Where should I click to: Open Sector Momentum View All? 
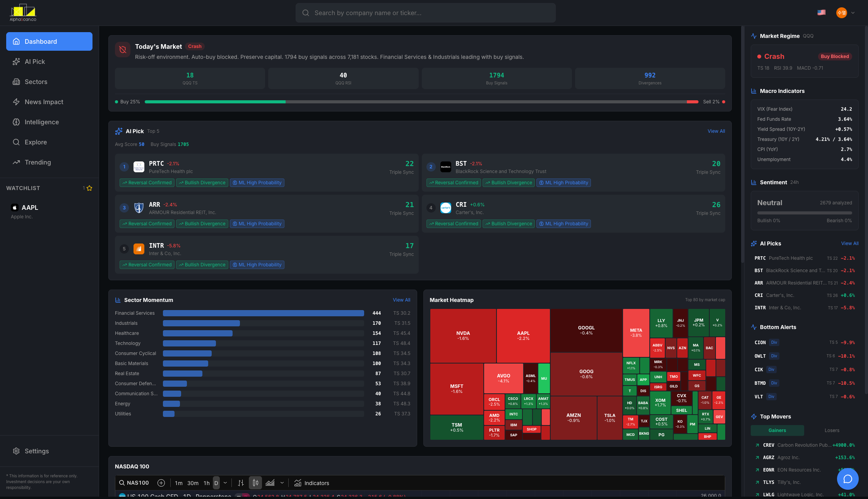[x=402, y=300]
